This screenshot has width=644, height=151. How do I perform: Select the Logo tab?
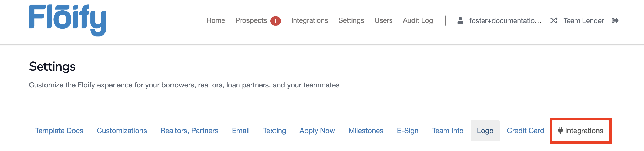pos(485,131)
